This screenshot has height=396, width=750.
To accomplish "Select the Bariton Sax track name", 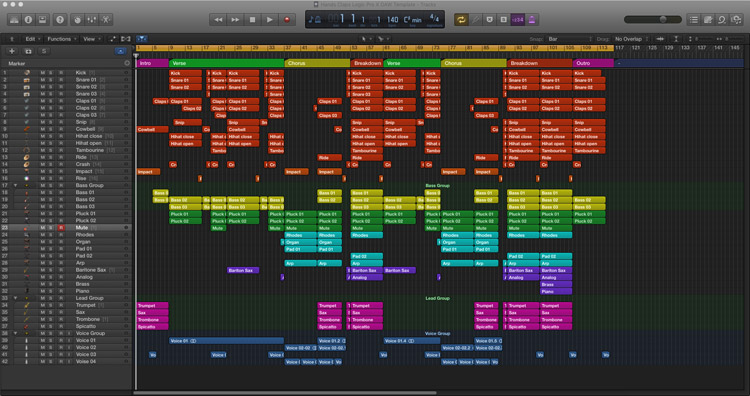I will pos(91,270).
